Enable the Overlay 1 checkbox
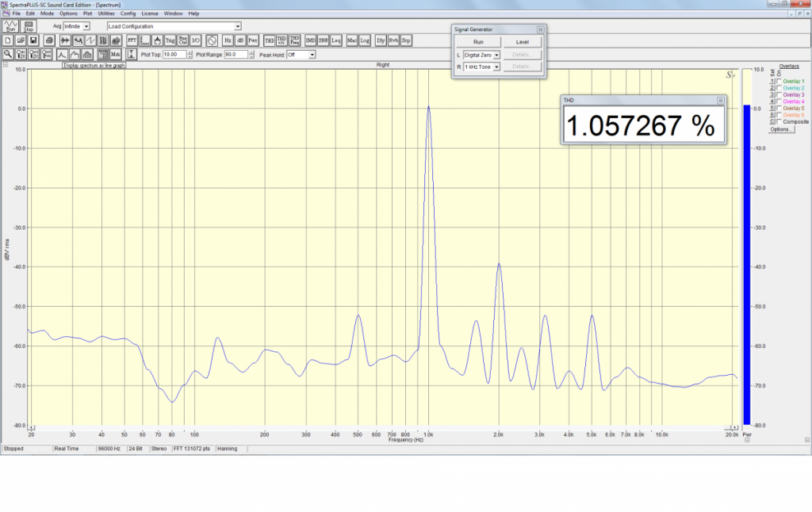812x512 pixels. point(779,81)
